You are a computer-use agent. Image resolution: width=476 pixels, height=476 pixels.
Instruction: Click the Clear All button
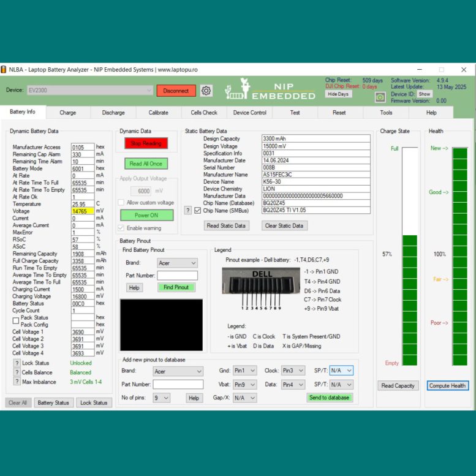pos(18,402)
